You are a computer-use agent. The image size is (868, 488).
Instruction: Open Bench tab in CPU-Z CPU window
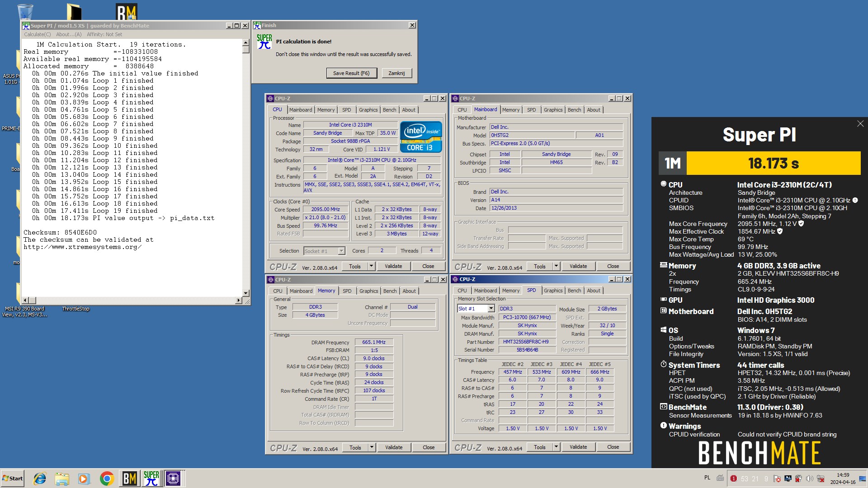(x=389, y=110)
